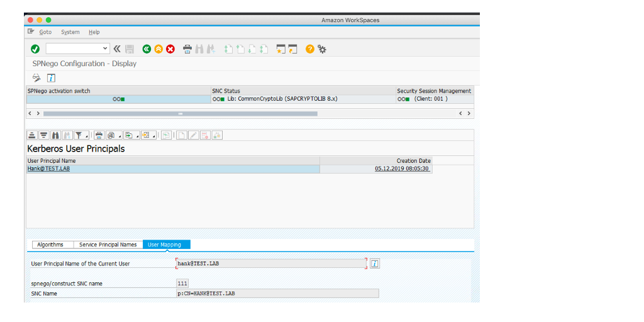This screenshot has height=322, width=644.
Task: Click info button next to User Principal field
Action: [x=374, y=264]
